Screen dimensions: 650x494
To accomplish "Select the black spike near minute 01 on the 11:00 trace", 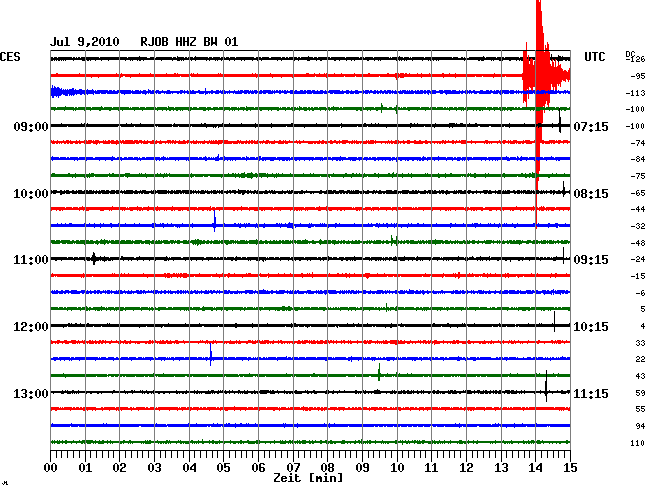I will (94, 259).
